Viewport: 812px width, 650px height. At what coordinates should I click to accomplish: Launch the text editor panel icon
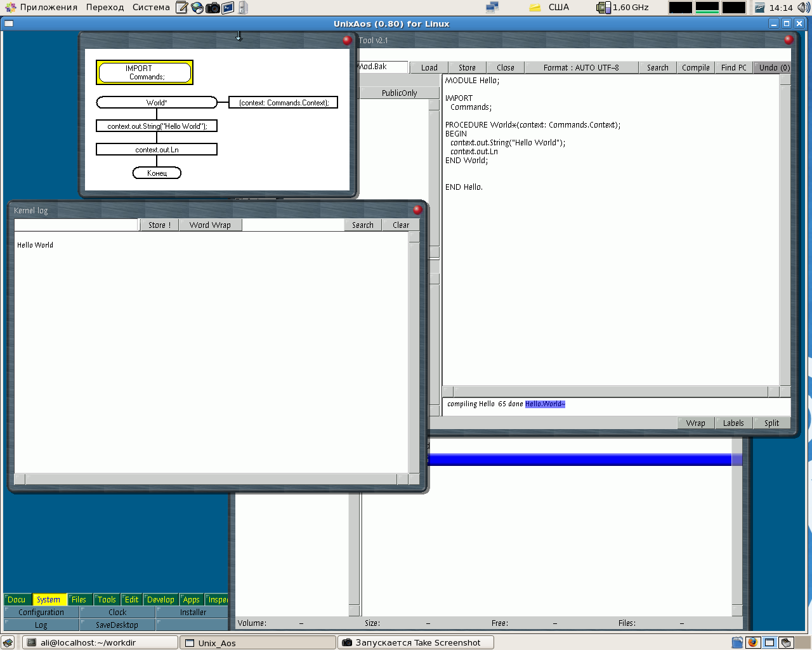[x=182, y=8]
